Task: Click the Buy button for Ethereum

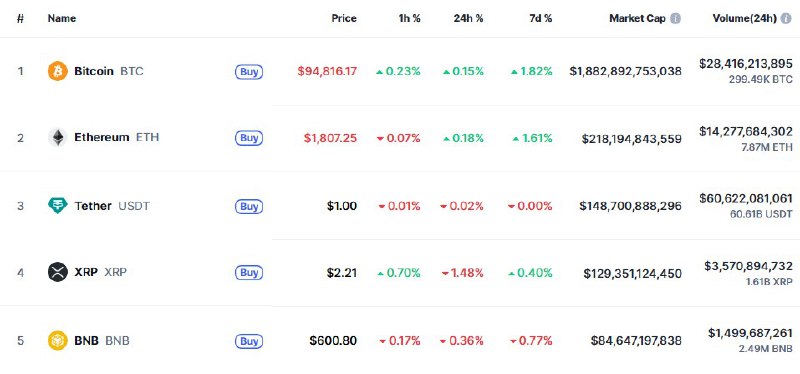Action: click(x=249, y=138)
